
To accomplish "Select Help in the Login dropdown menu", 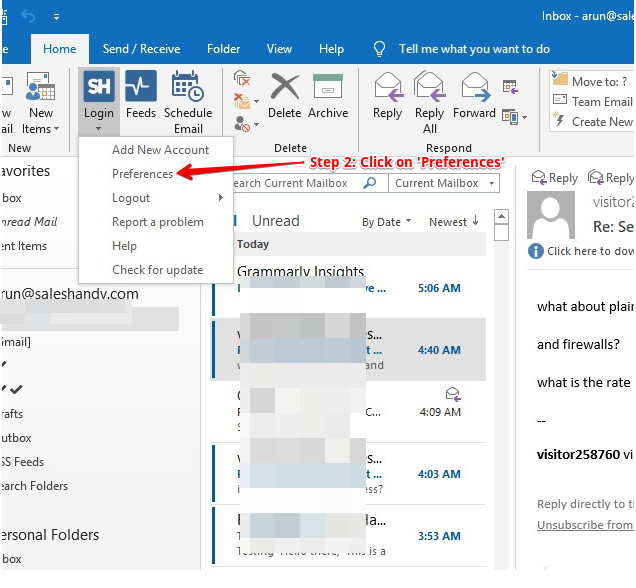I will (x=156, y=246).
